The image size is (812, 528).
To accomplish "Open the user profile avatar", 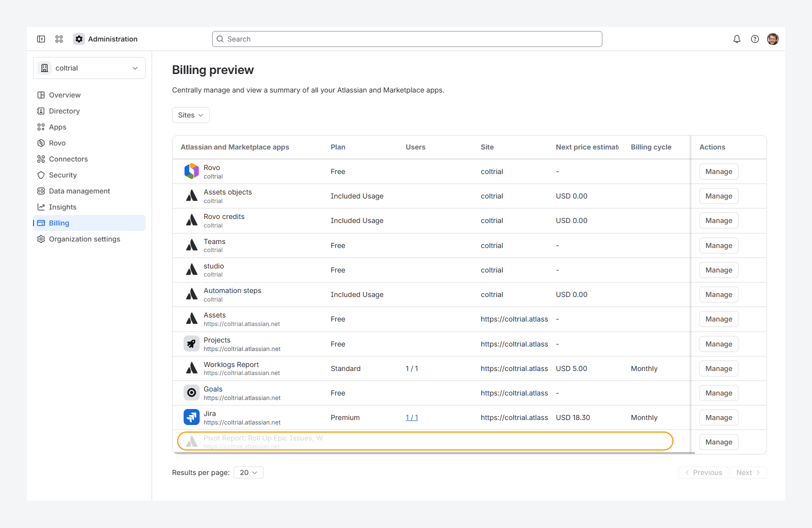I will pos(773,39).
